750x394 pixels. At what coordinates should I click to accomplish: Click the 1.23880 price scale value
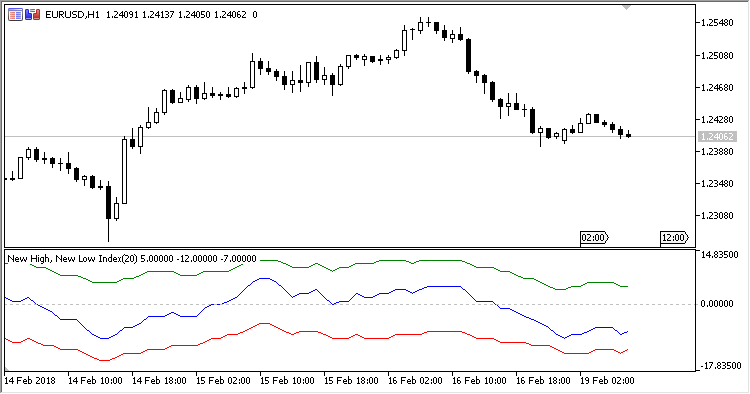pos(717,152)
